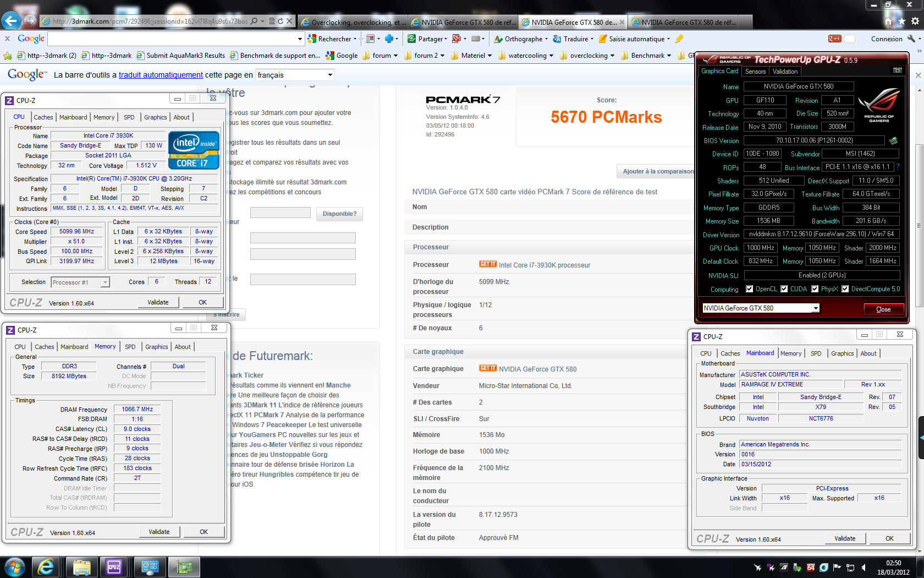Click the browser Forward arrow button
Viewport: 924px width, 578px height.
click(31, 21)
